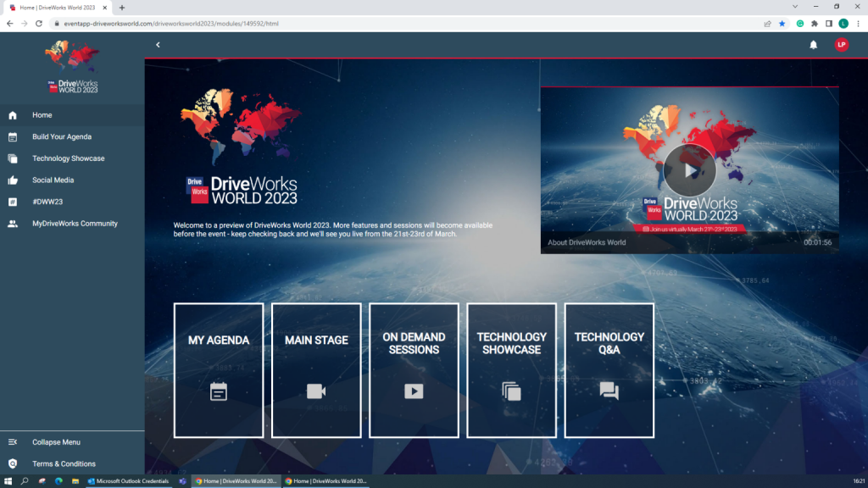Switch to Microsoft Outlook Credentials window
The image size is (868, 488).
(129, 481)
